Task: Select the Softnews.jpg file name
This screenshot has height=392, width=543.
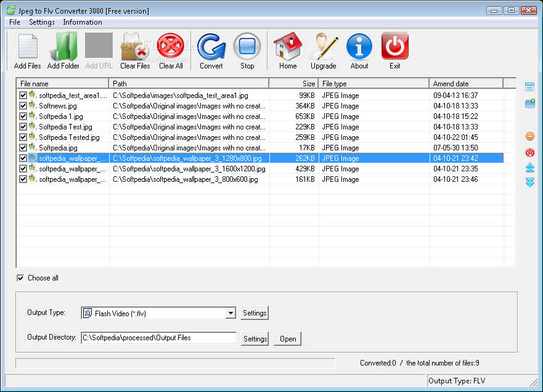Action: 58,106
